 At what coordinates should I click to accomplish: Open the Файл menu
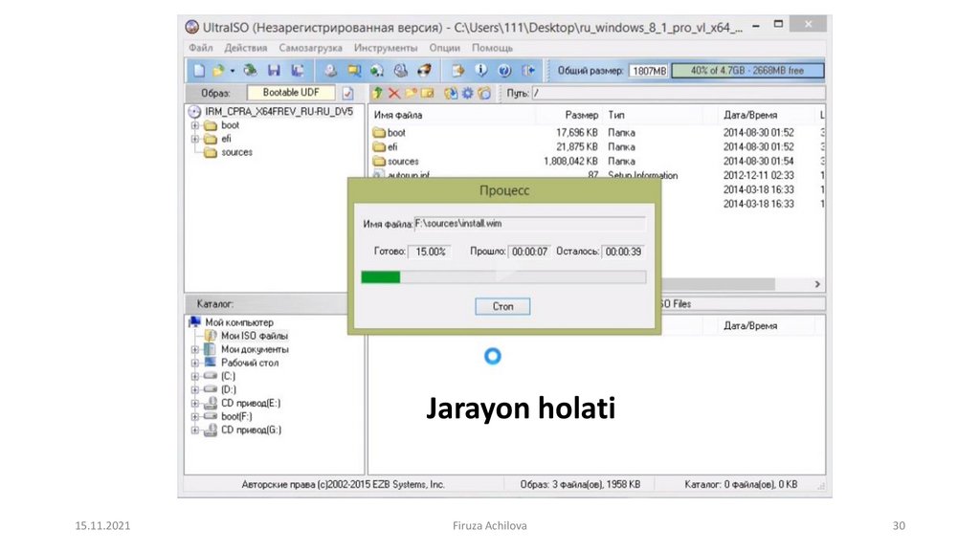[201, 48]
